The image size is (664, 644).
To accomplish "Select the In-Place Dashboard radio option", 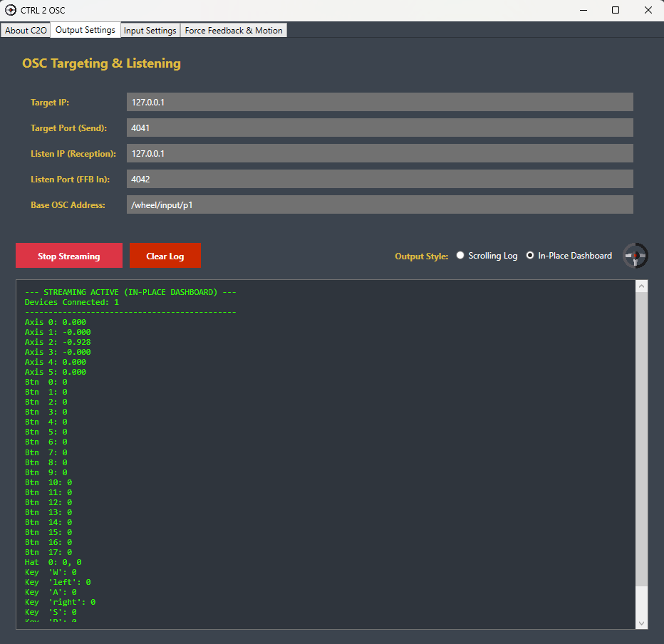I will [530, 256].
